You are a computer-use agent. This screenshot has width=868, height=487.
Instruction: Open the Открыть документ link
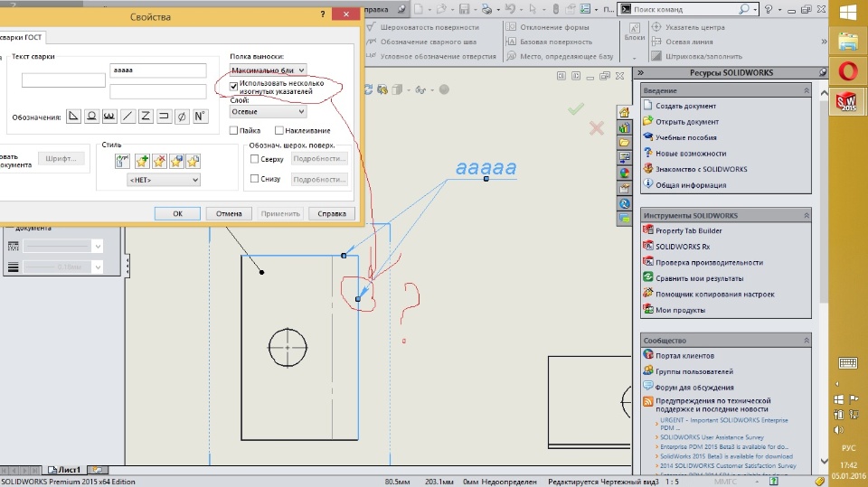coord(687,122)
